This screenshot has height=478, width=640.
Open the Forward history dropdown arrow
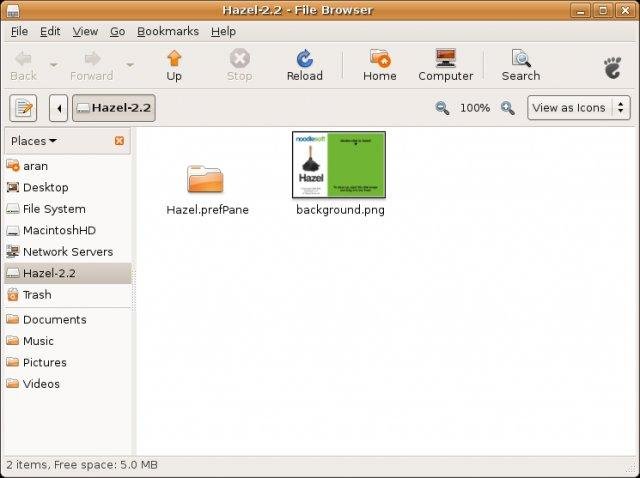point(129,65)
